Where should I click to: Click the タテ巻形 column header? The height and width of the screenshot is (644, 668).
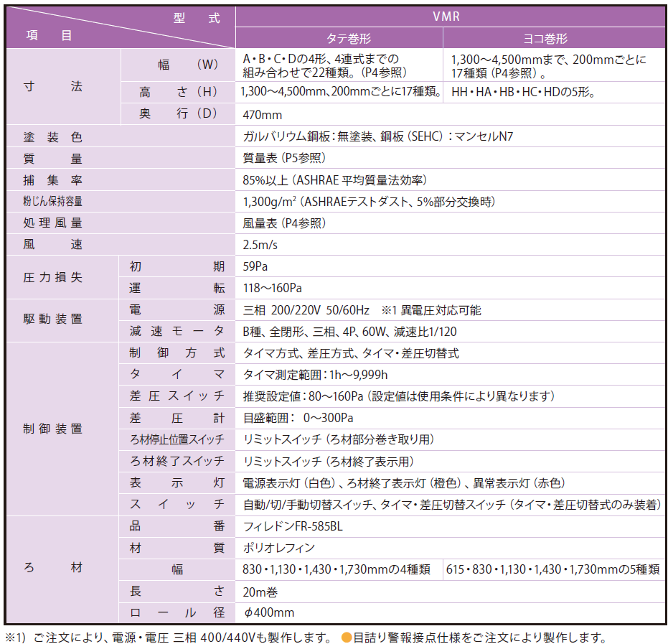(x=339, y=39)
